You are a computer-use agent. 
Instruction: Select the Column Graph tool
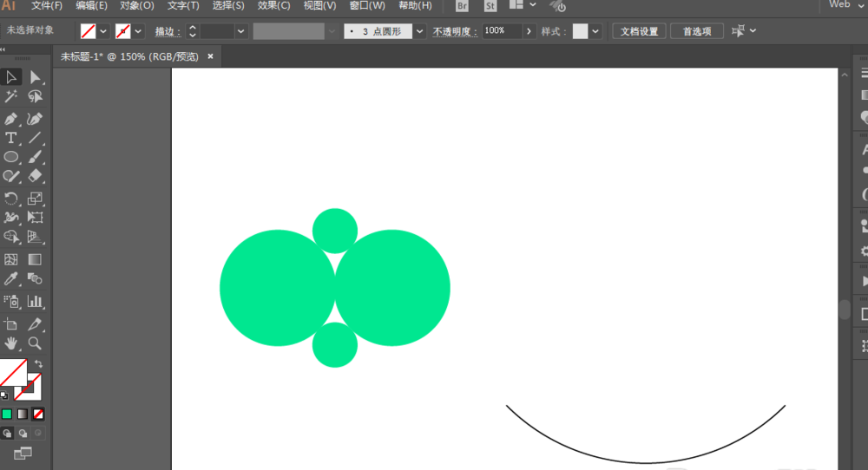(35, 302)
